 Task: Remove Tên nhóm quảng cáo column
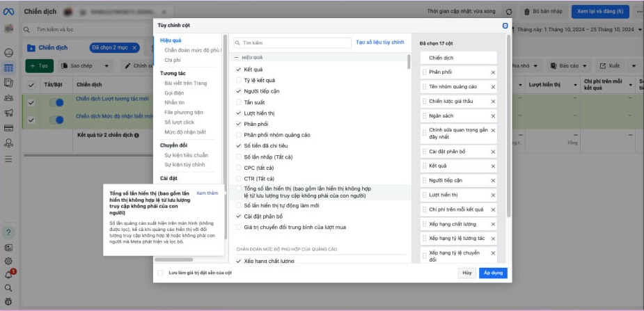click(x=493, y=87)
